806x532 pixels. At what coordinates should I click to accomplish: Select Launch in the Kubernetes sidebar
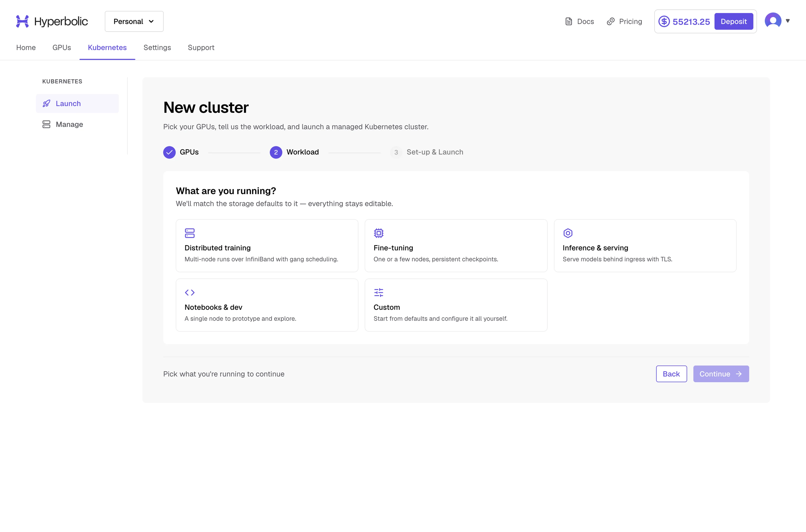pyautogui.click(x=77, y=103)
